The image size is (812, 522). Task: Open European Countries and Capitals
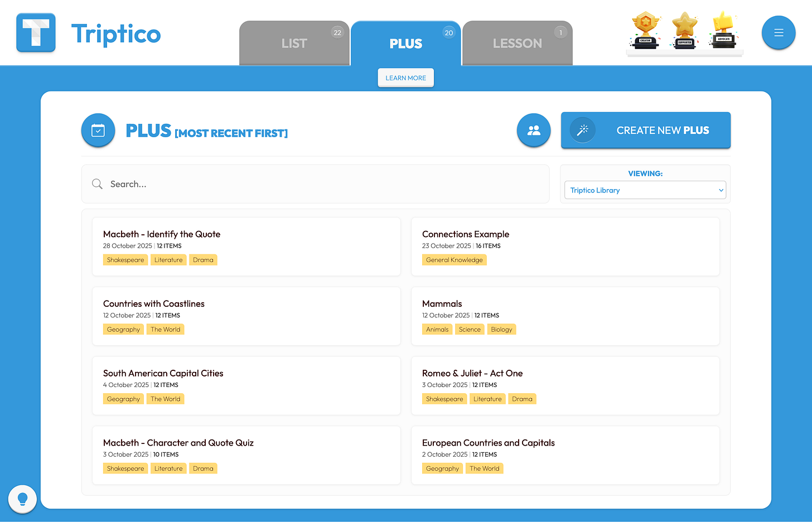[565, 456]
